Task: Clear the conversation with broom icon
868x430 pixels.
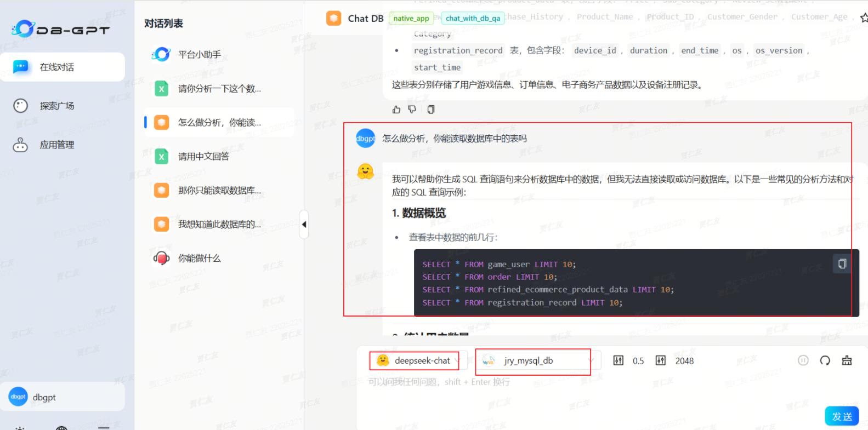Action: (847, 360)
